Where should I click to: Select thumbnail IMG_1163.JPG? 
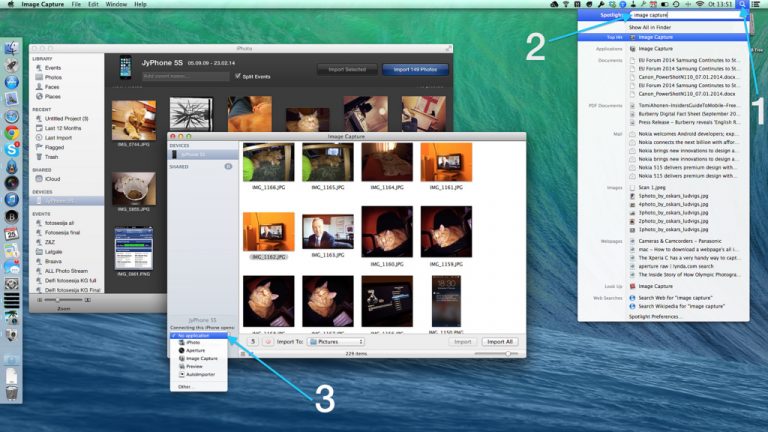pos(328,232)
